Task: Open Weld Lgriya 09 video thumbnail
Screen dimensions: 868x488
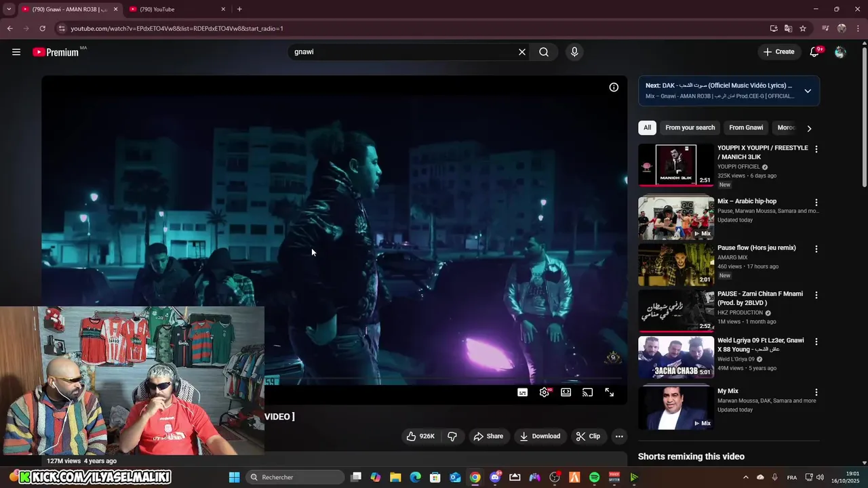Action: pos(676,357)
